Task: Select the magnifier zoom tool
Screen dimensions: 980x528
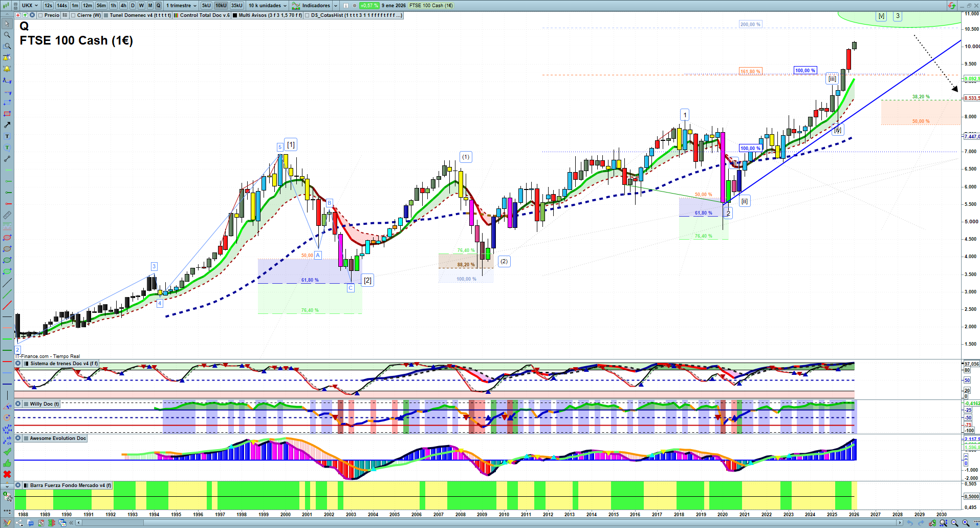Action: pyautogui.click(x=7, y=35)
